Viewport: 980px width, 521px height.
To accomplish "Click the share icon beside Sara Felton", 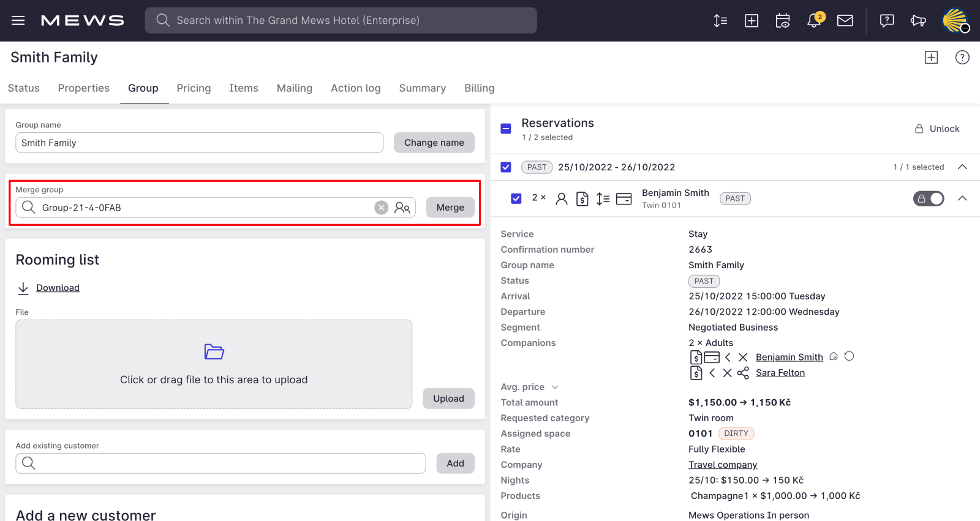I will pos(743,373).
